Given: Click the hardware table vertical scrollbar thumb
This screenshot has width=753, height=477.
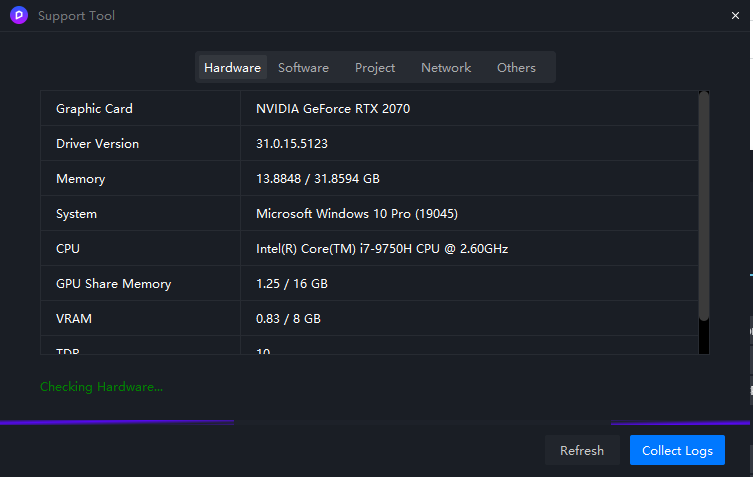Looking at the screenshot, I should (x=704, y=206).
